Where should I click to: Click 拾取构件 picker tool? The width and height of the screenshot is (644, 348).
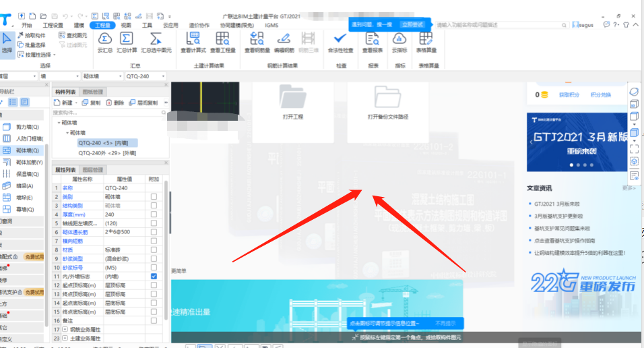32,35
